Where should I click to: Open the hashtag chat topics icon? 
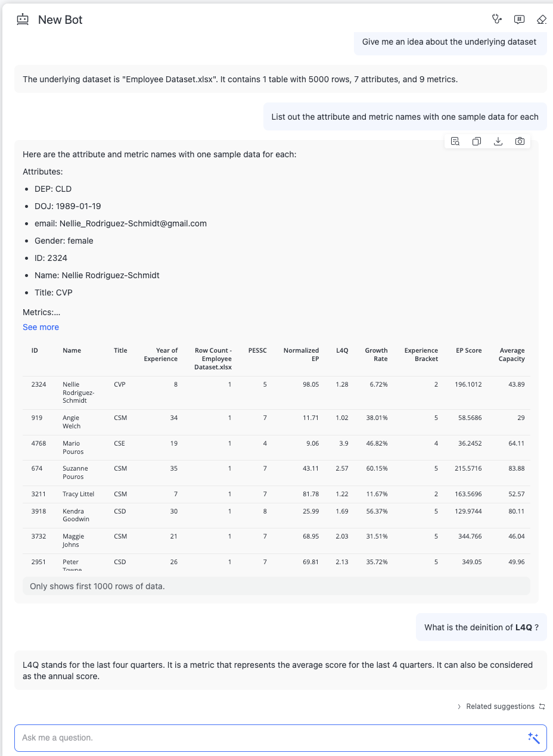(x=519, y=19)
